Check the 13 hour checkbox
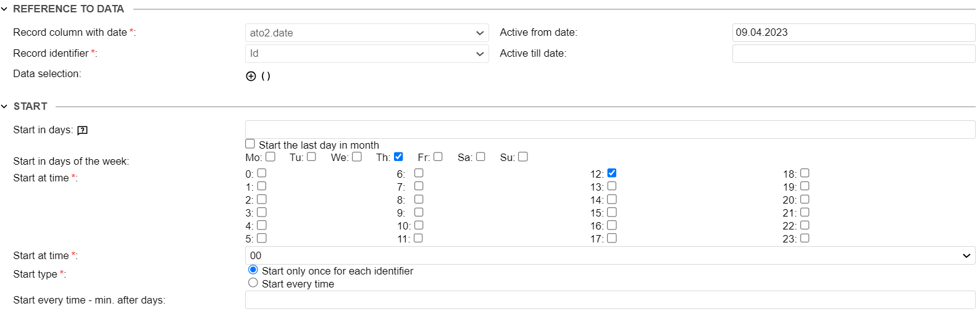The width and height of the screenshot is (980, 314). (x=612, y=186)
